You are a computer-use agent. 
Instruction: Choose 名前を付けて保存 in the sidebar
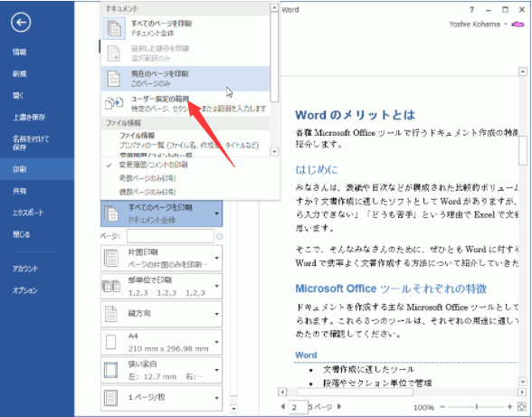(x=31, y=143)
